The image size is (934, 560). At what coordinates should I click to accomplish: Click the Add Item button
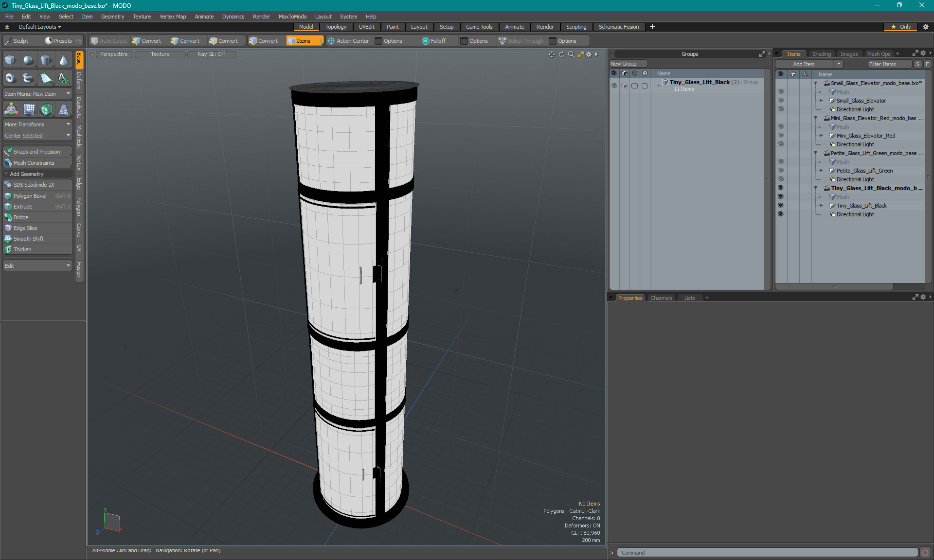point(805,64)
